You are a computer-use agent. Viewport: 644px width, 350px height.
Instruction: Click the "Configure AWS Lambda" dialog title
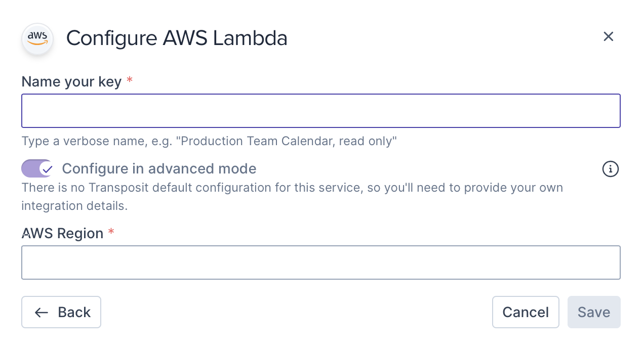(x=177, y=38)
